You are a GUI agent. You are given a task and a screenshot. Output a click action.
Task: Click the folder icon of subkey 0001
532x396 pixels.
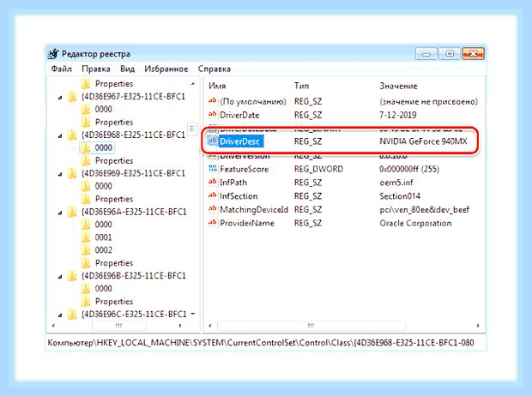86,237
